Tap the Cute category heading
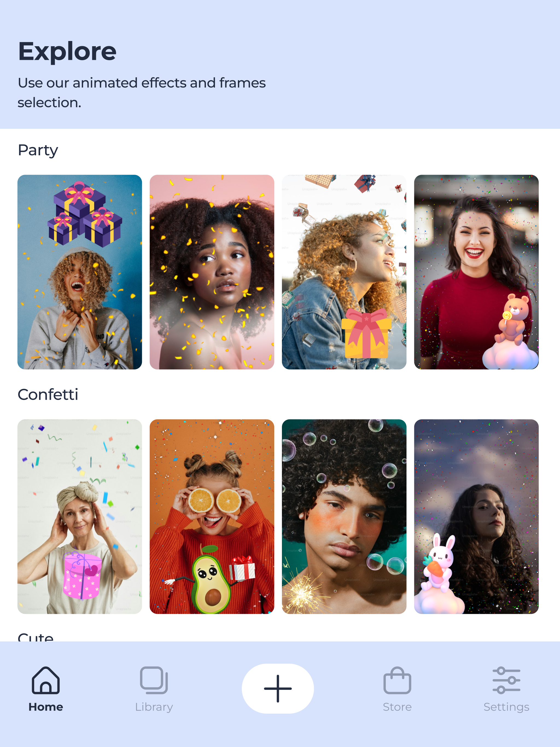The height and width of the screenshot is (747, 560). (x=36, y=637)
